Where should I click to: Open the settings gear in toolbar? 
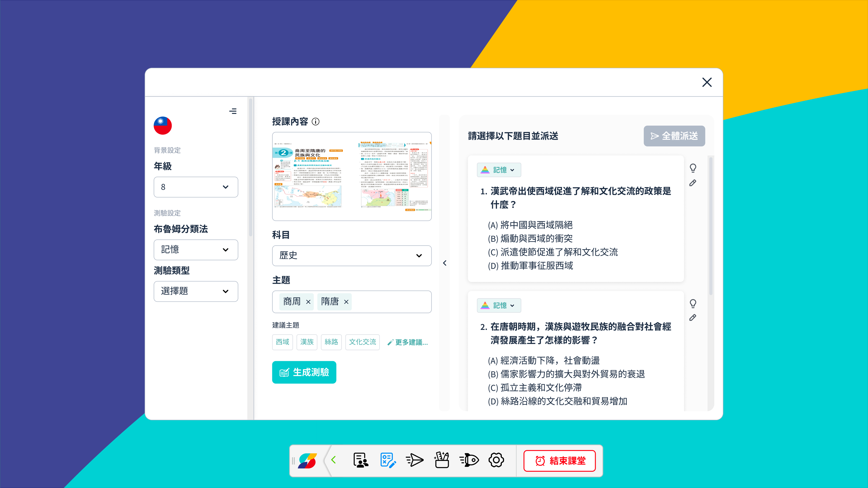(496, 460)
